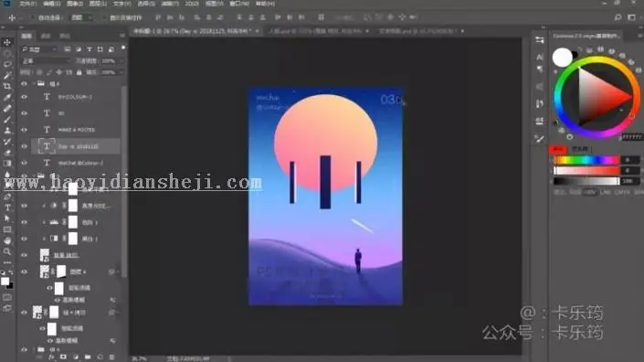Toggle the auto-select checkbox in options bar
This screenshot has width=644, height=362.
coord(33,17)
